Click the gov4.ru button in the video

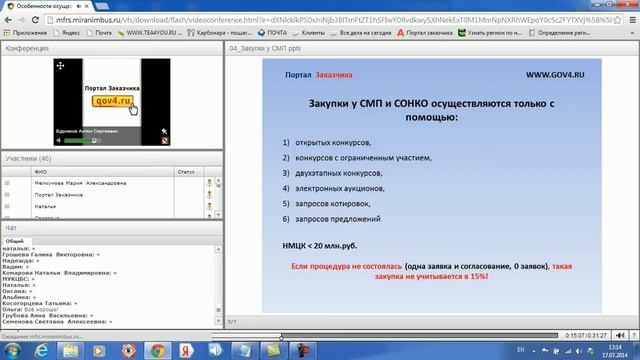[x=112, y=101]
